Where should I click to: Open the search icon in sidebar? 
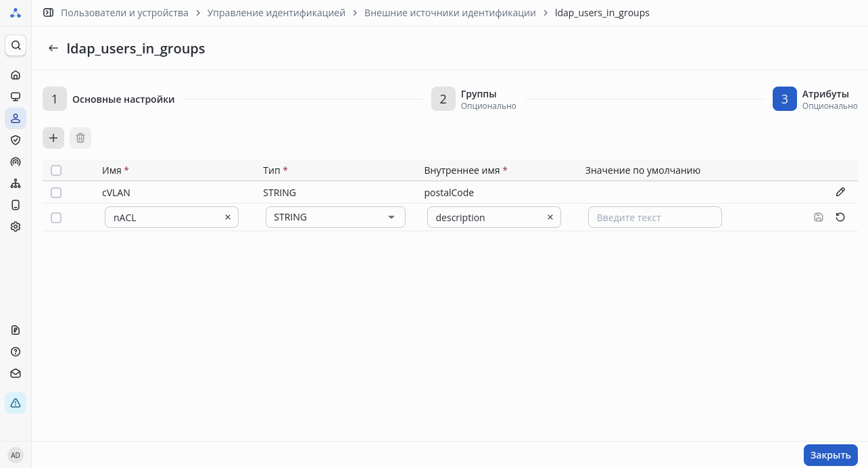point(16,45)
